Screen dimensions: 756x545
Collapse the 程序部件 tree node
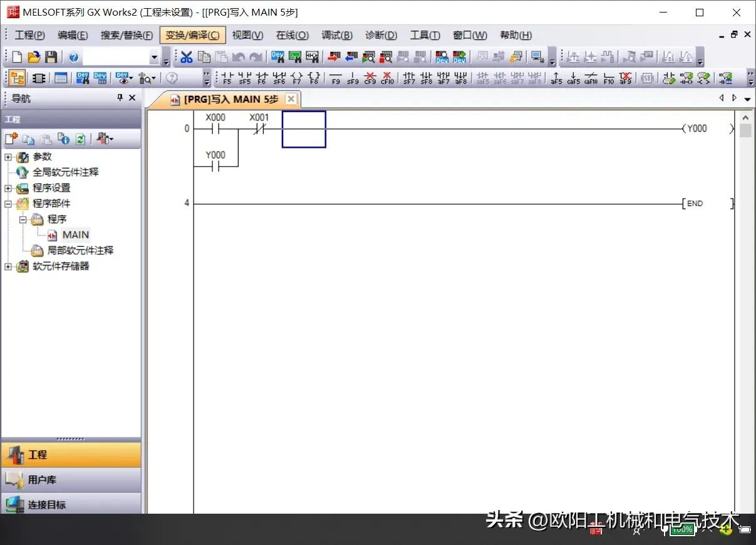pos(8,204)
